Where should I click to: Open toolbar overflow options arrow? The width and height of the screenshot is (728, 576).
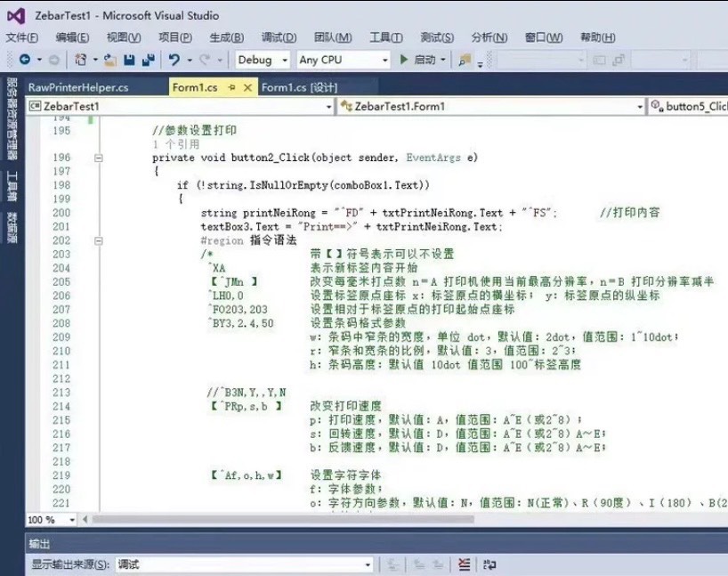tap(480, 64)
